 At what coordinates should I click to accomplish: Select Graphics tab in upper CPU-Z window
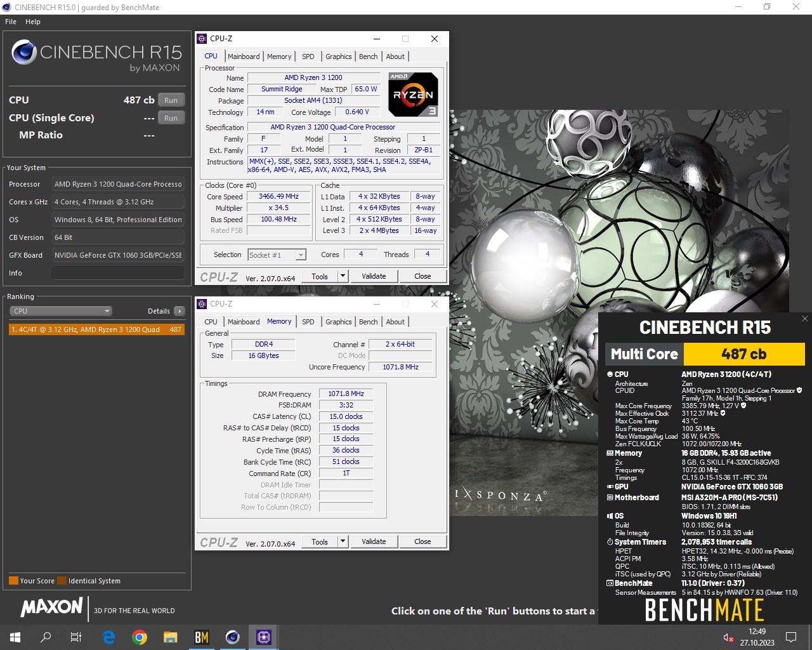pyautogui.click(x=339, y=56)
